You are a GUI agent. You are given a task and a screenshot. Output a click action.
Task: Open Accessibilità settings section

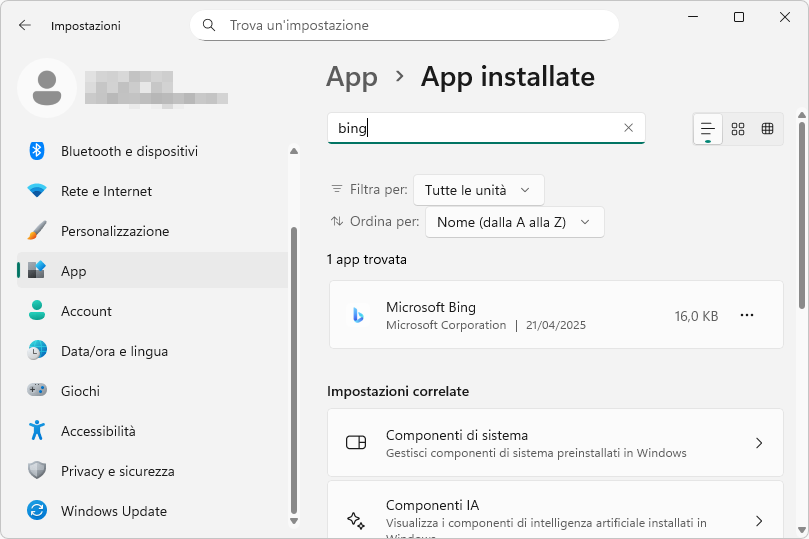click(x=153, y=431)
